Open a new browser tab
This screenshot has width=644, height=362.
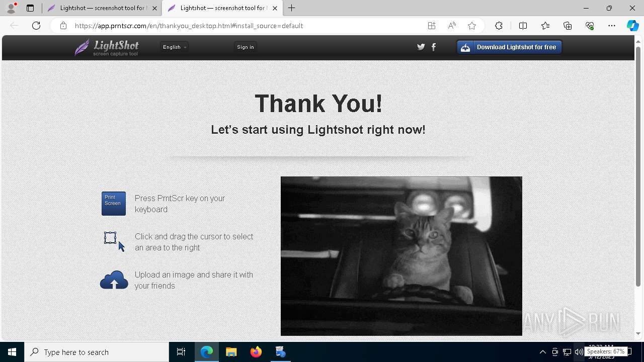pos(292,8)
